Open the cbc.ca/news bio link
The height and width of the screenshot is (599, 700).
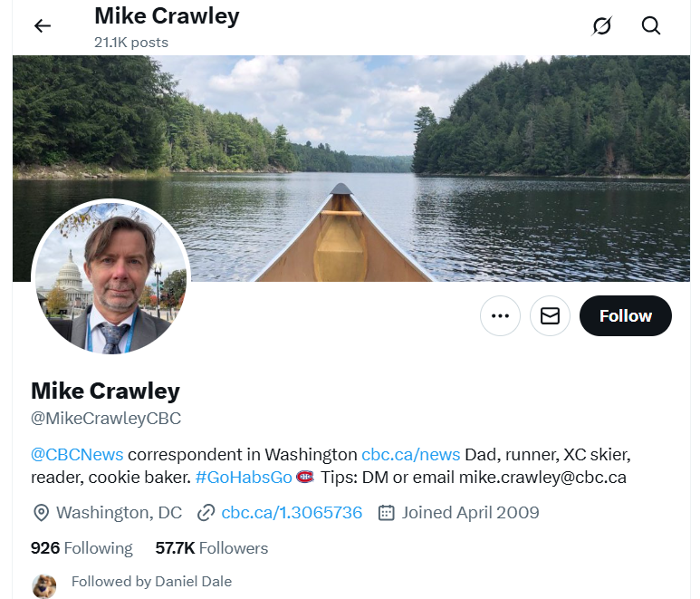click(411, 454)
